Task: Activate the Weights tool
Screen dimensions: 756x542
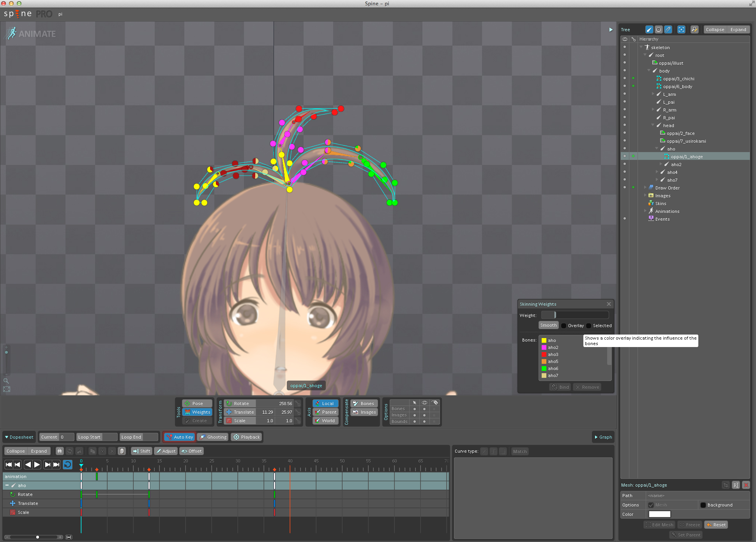Action: click(197, 412)
